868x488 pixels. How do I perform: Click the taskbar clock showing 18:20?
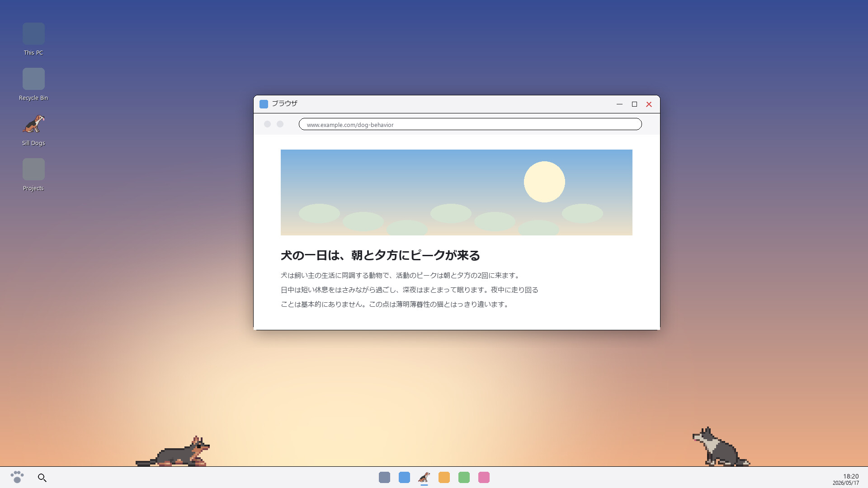pos(850,476)
